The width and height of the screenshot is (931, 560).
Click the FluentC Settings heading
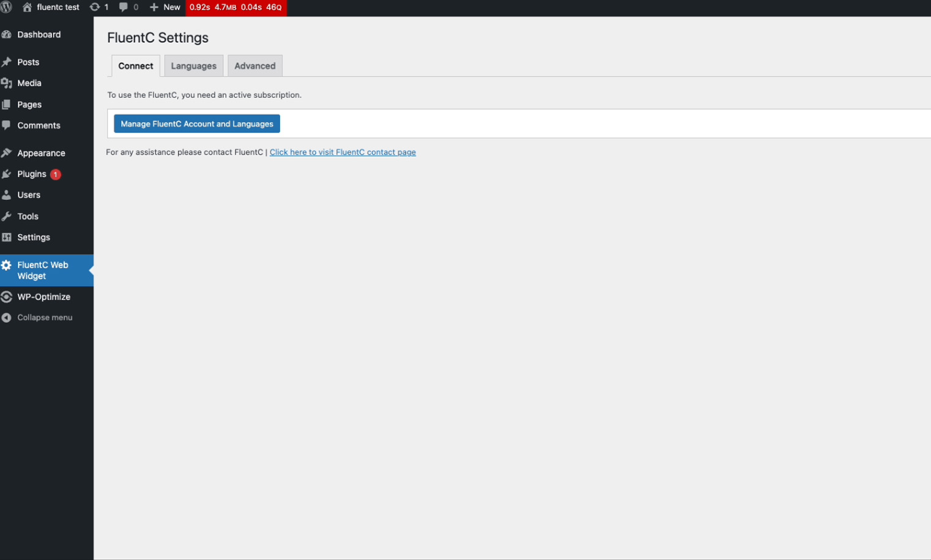coord(158,38)
